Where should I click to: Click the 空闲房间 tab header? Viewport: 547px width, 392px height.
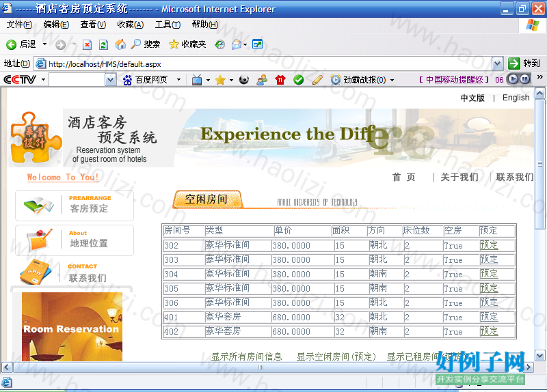tap(206, 199)
